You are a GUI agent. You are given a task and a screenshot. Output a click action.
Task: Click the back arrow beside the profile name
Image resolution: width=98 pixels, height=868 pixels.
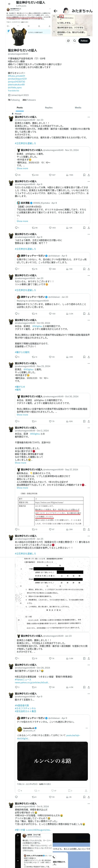pyautogui.click(x=9, y=4)
